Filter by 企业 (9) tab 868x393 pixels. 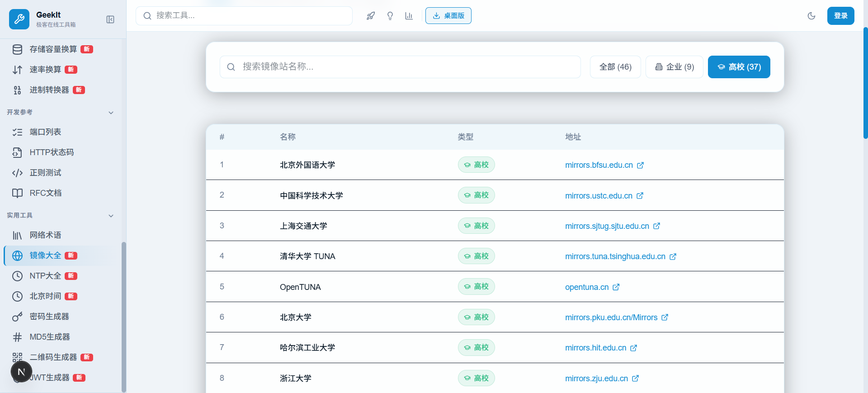tap(675, 67)
